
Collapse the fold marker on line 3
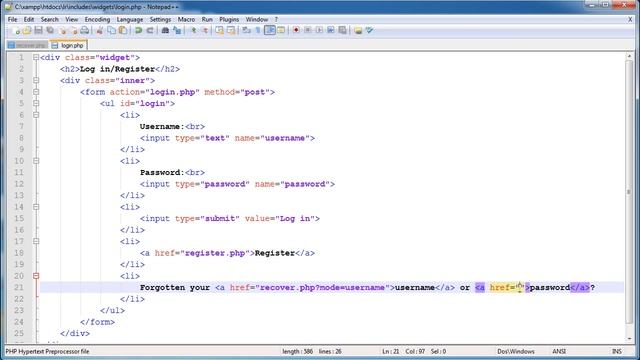(x=36, y=80)
